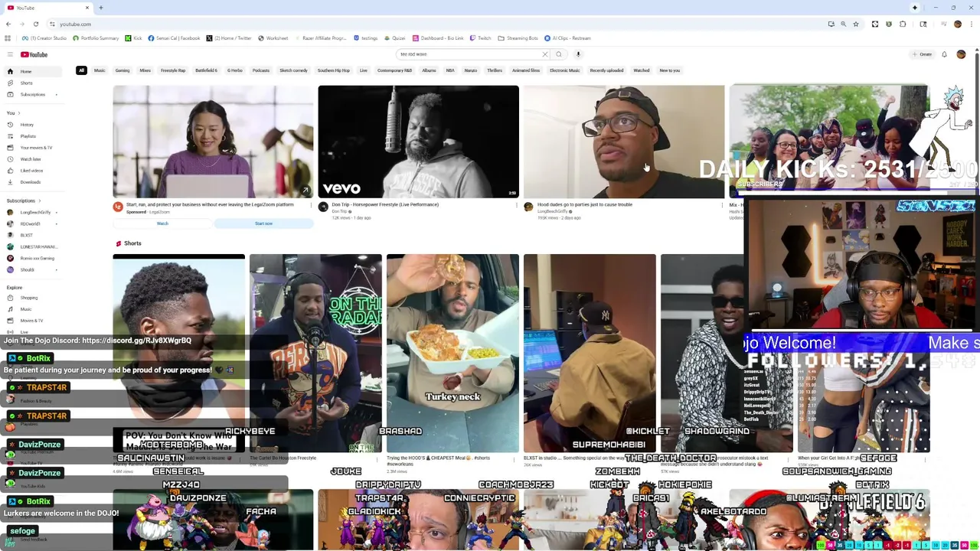Select the Battlefield 6 chip
Image resolution: width=980 pixels, height=551 pixels.
[x=206, y=70]
